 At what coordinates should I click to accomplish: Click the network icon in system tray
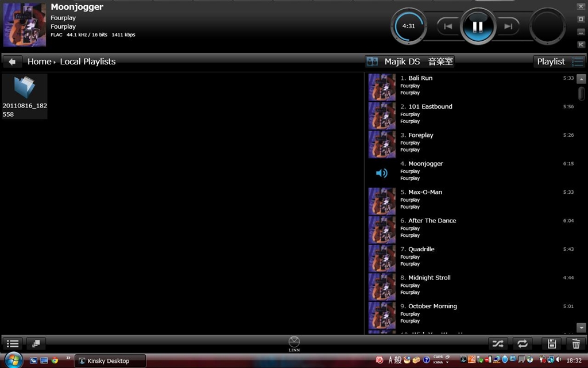click(550, 360)
